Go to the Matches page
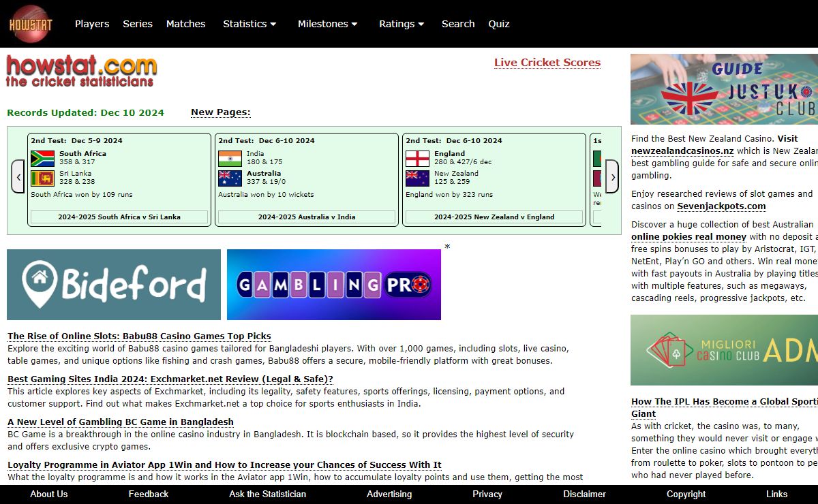818x504 pixels. (x=185, y=24)
